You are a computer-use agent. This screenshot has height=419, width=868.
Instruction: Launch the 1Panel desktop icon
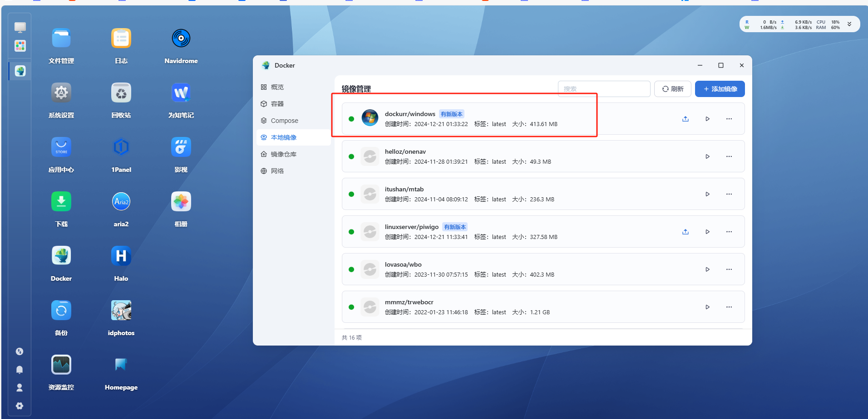[121, 147]
